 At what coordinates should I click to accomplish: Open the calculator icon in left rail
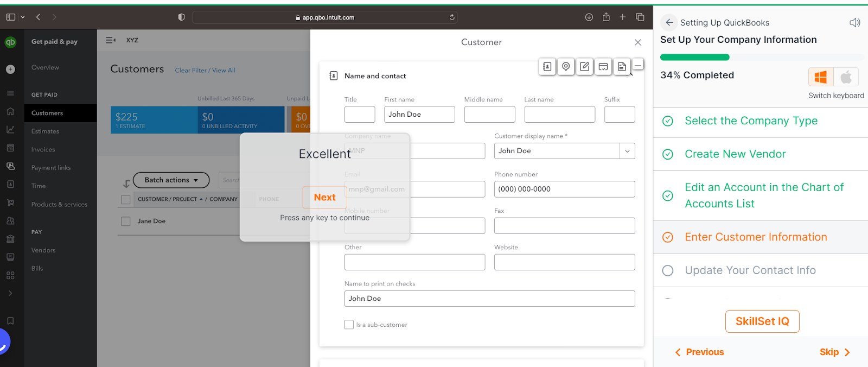pyautogui.click(x=10, y=148)
